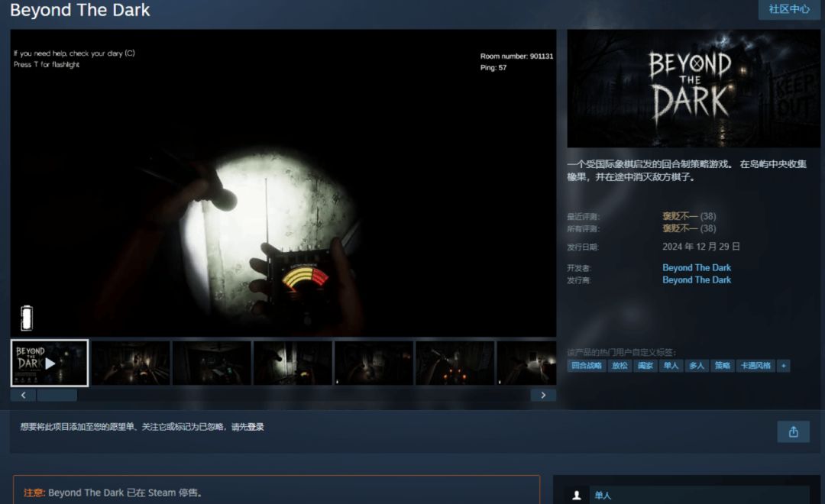Click the release date 2024 年 12 月 29 日
Screen dimensions: 825x504
click(700, 247)
